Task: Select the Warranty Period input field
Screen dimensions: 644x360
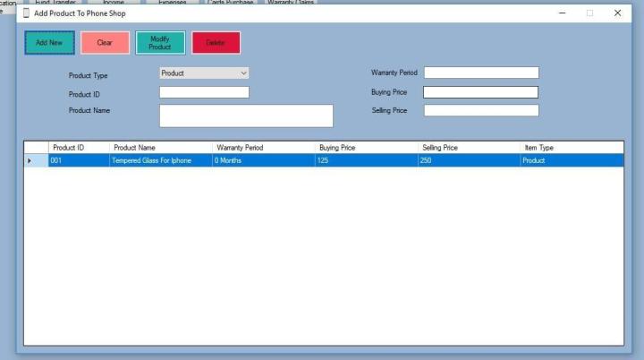Action: (481, 73)
